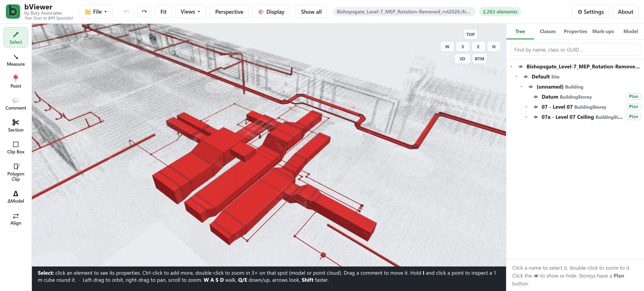Pick the Point pin tool
Screen dimensions: 644x291
point(16,82)
